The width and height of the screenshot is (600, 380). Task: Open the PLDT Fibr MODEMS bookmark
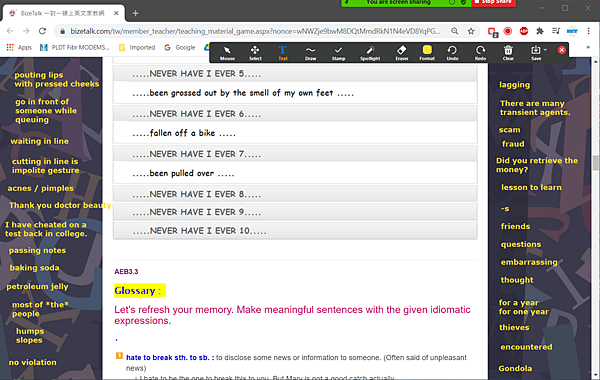coord(75,47)
